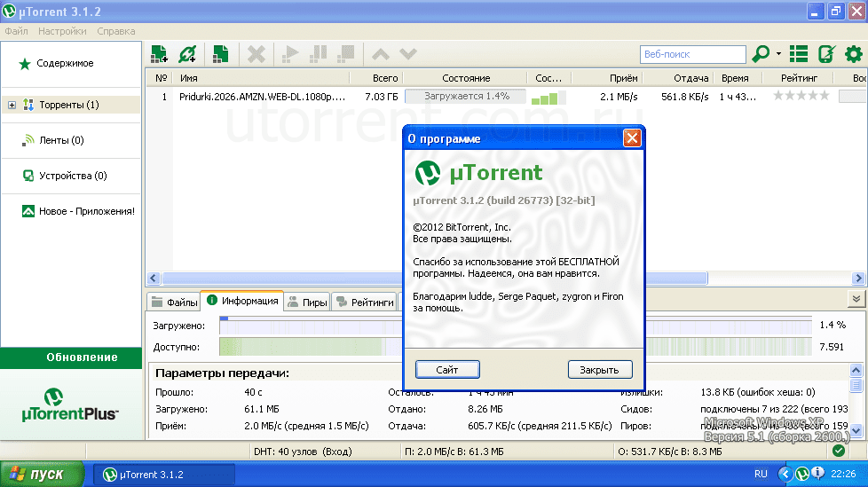
Task: Switch to the Рейтинги tab
Action: 365,302
